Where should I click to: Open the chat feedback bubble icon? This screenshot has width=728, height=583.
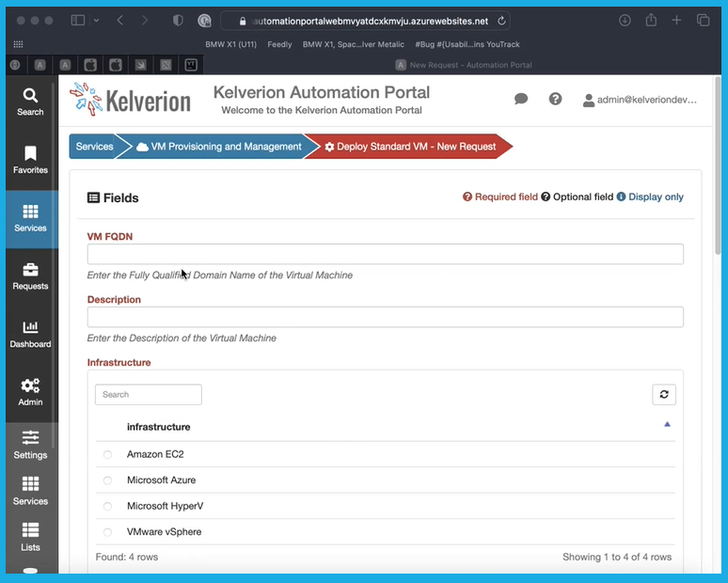coord(521,99)
